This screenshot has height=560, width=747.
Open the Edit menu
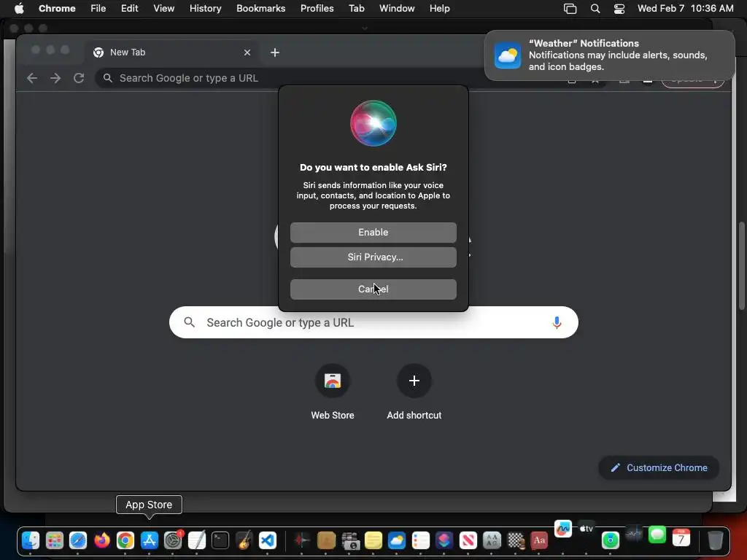pyautogui.click(x=129, y=8)
